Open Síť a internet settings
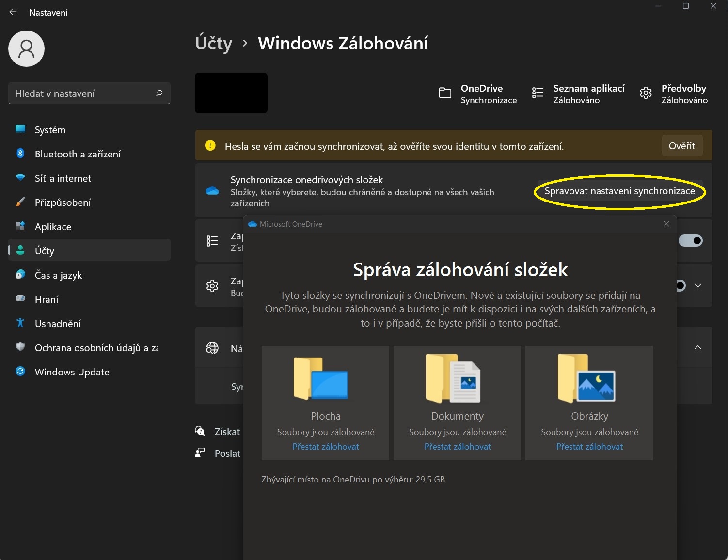This screenshot has width=728, height=560. [x=63, y=178]
